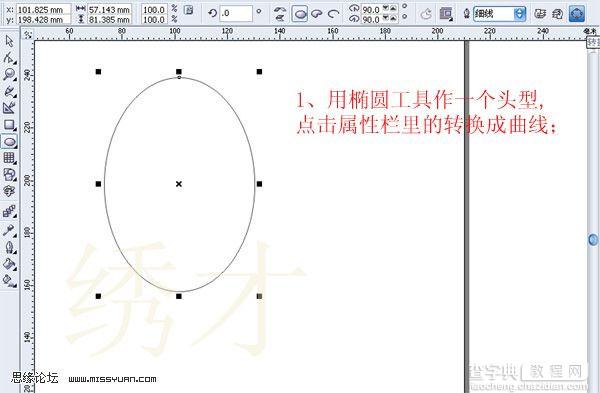This screenshot has width=600, height=393.
Task: Select the Eyedropper tool
Action: [9, 230]
